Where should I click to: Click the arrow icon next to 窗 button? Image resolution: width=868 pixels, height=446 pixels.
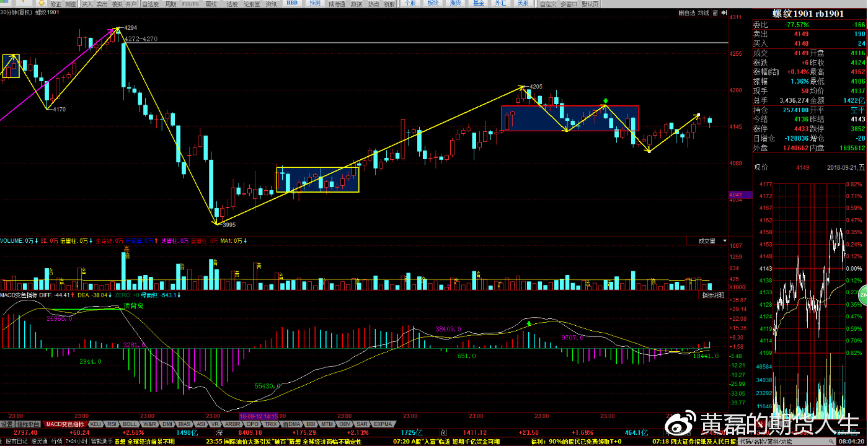(723, 12)
